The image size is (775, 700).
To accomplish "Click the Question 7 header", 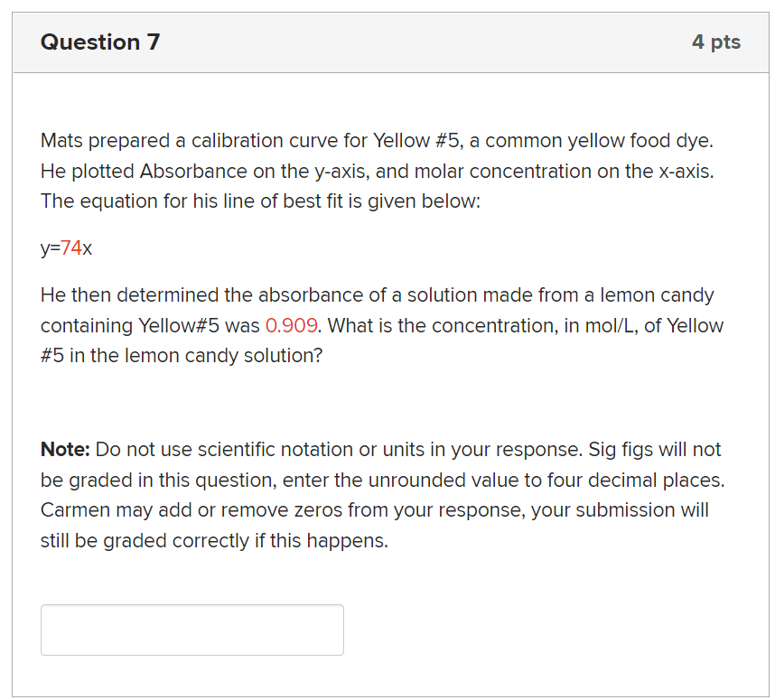I will (100, 42).
